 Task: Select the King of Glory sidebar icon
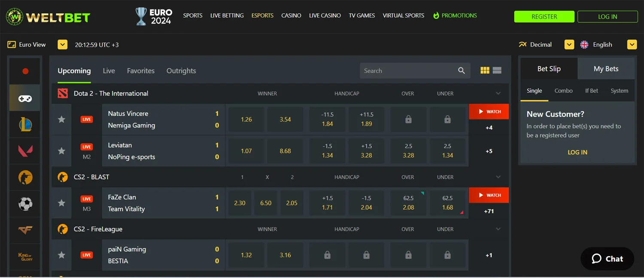[24, 257]
